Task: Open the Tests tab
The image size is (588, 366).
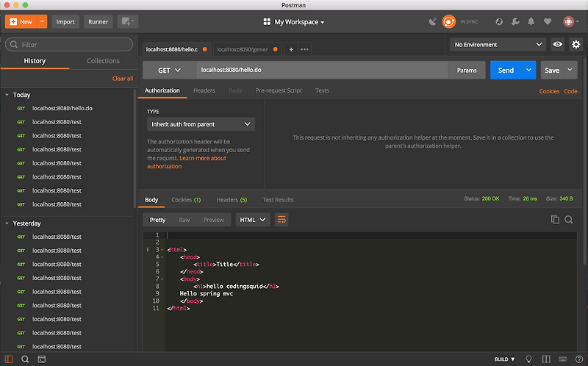Action: pos(322,90)
